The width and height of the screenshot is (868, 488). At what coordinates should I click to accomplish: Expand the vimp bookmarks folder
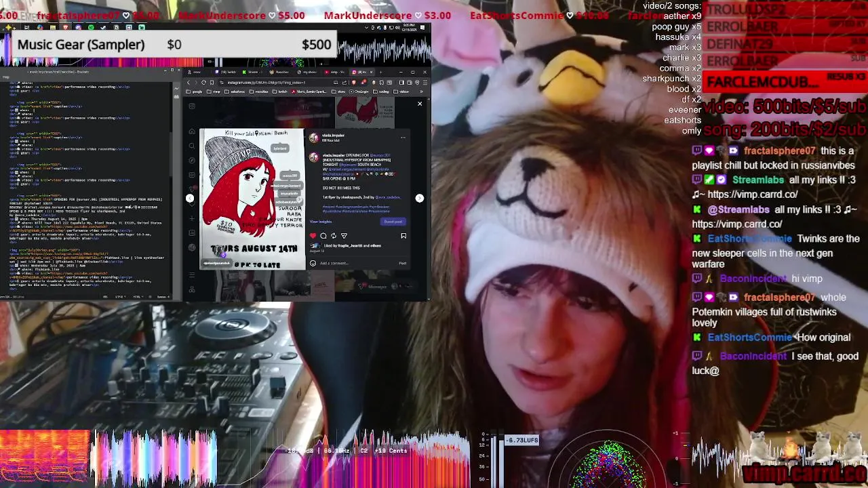click(214, 91)
